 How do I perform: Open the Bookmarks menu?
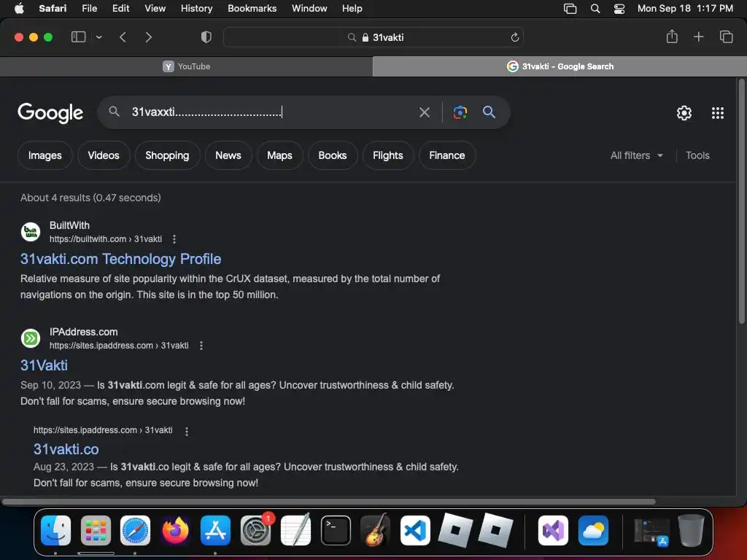tap(252, 8)
